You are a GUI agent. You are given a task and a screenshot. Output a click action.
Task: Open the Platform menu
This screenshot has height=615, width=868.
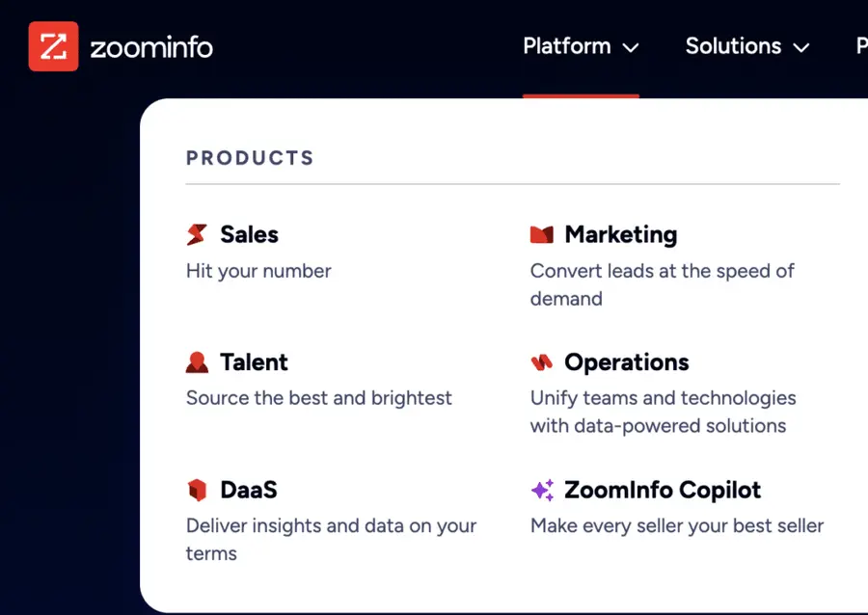[567, 46]
